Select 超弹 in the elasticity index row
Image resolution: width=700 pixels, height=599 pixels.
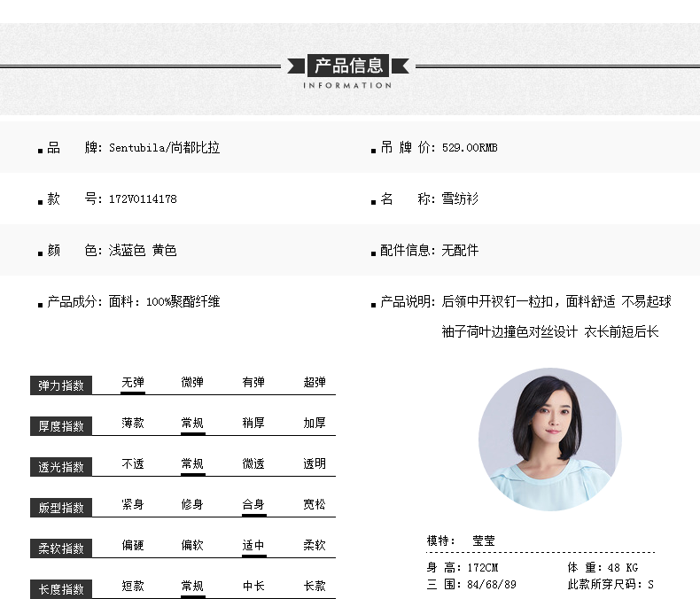pyautogui.click(x=315, y=383)
